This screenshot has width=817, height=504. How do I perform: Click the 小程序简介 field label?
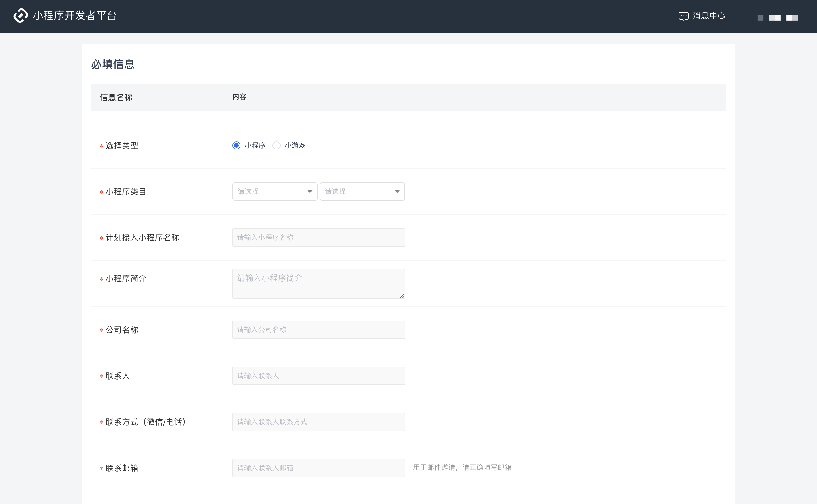tap(126, 279)
